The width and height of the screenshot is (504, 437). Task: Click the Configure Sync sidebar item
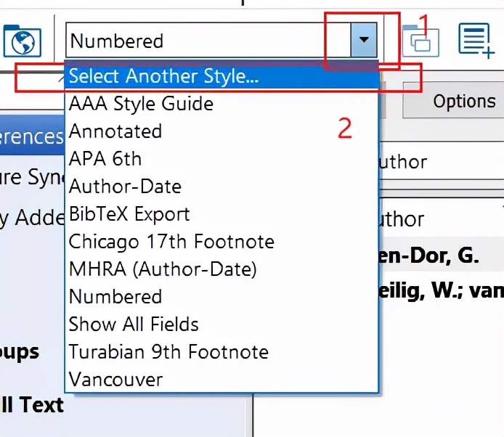(x=32, y=176)
